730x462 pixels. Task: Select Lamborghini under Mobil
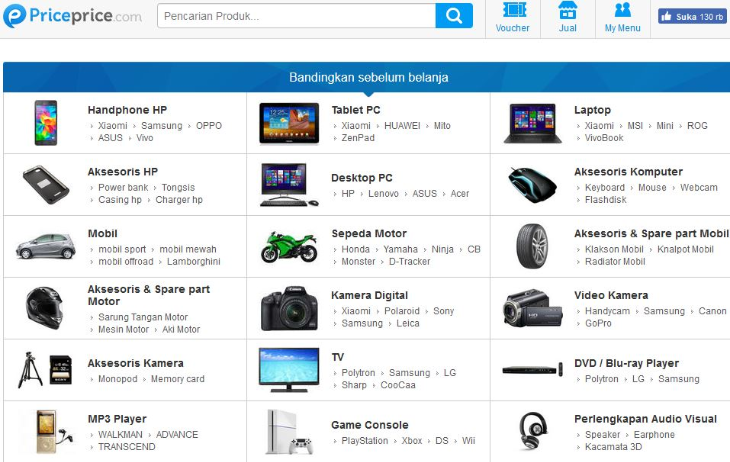pos(194,261)
